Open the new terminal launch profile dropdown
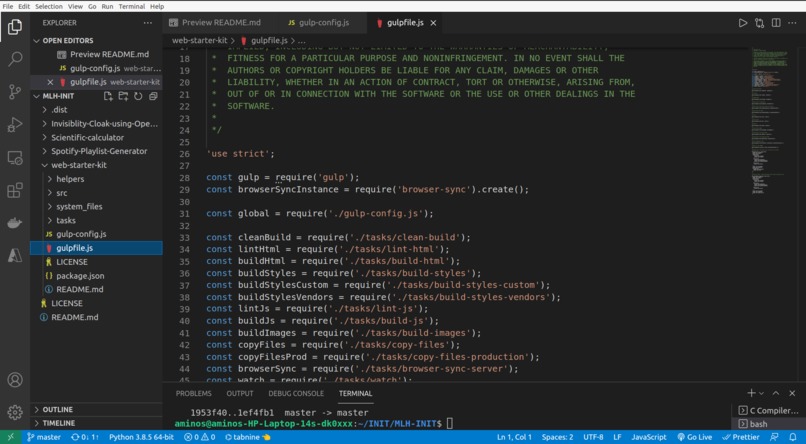This screenshot has width=806, height=444. (761, 393)
